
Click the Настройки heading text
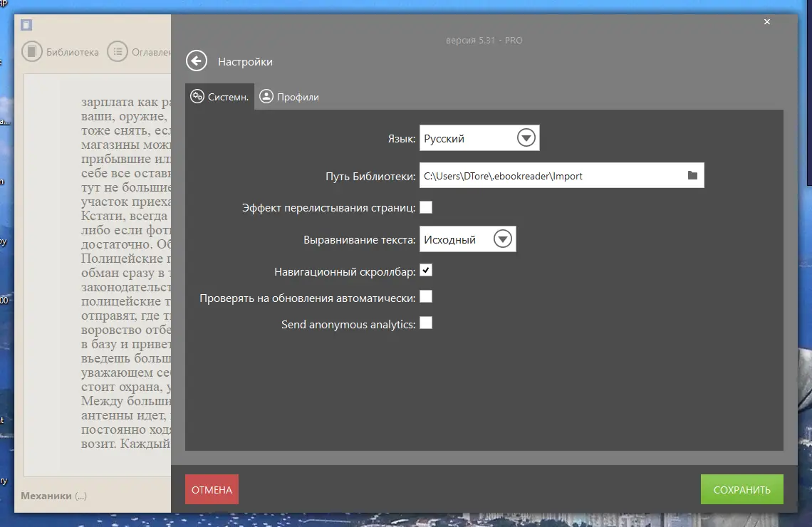coord(245,62)
